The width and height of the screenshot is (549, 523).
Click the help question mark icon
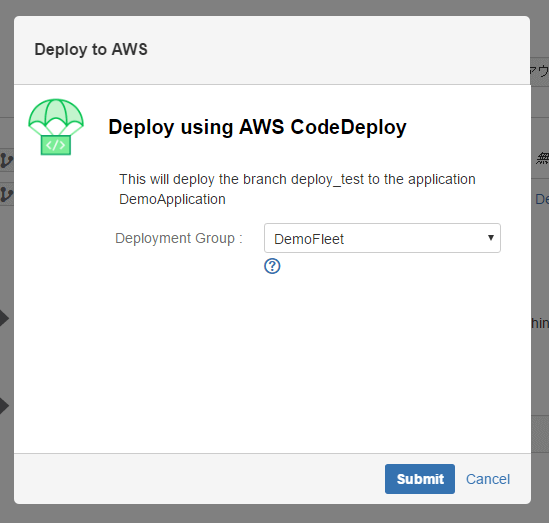(272, 266)
